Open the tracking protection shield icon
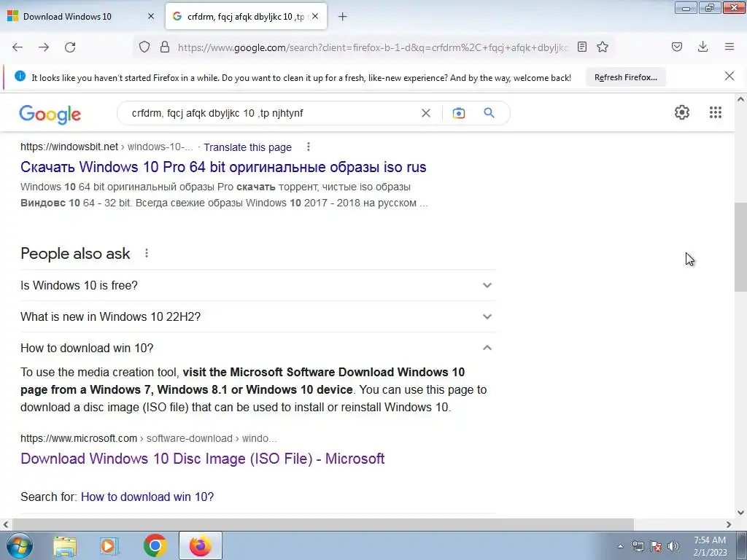The image size is (747, 560). (144, 47)
